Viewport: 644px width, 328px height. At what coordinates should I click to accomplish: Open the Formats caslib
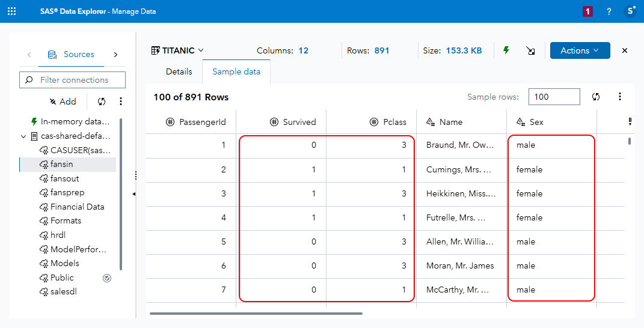[60, 221]
